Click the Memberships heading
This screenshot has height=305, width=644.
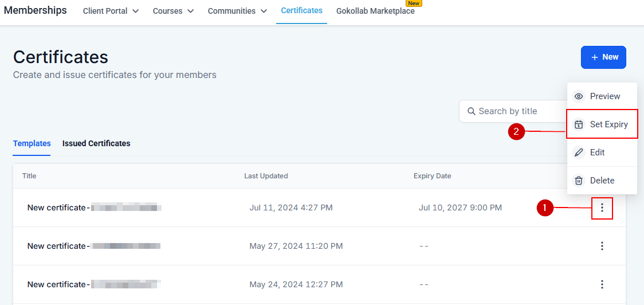click(36, 10)
